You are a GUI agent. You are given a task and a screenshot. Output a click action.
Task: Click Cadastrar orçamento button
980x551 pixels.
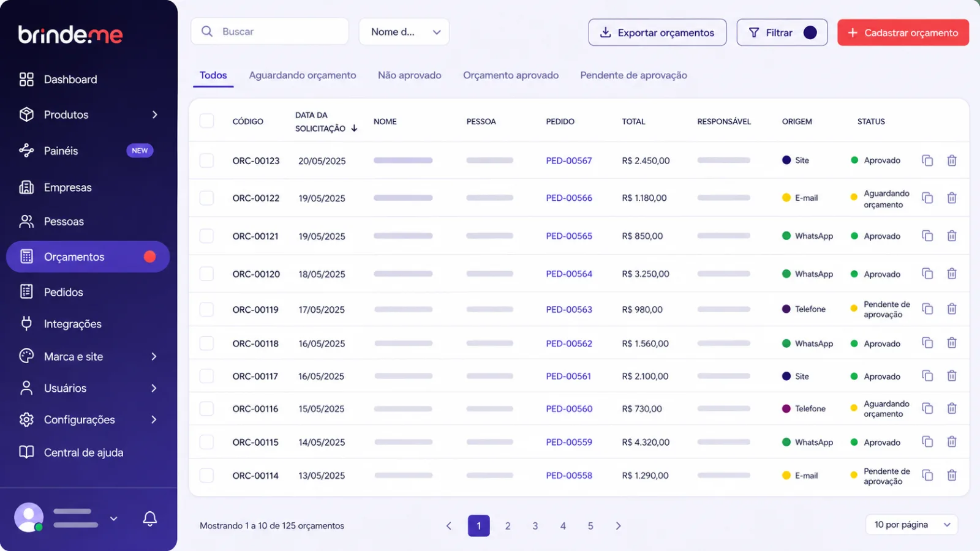coord(903,32)
